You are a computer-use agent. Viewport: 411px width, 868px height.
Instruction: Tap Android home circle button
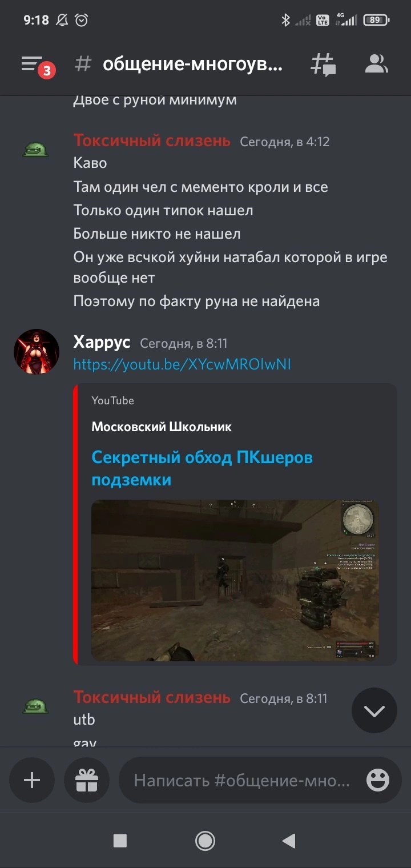click(205, 841)
